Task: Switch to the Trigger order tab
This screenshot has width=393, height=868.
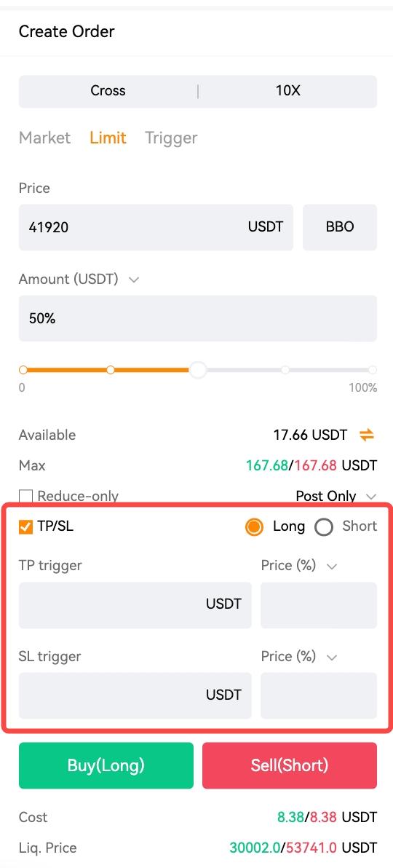Action: [x=171, y=138]
